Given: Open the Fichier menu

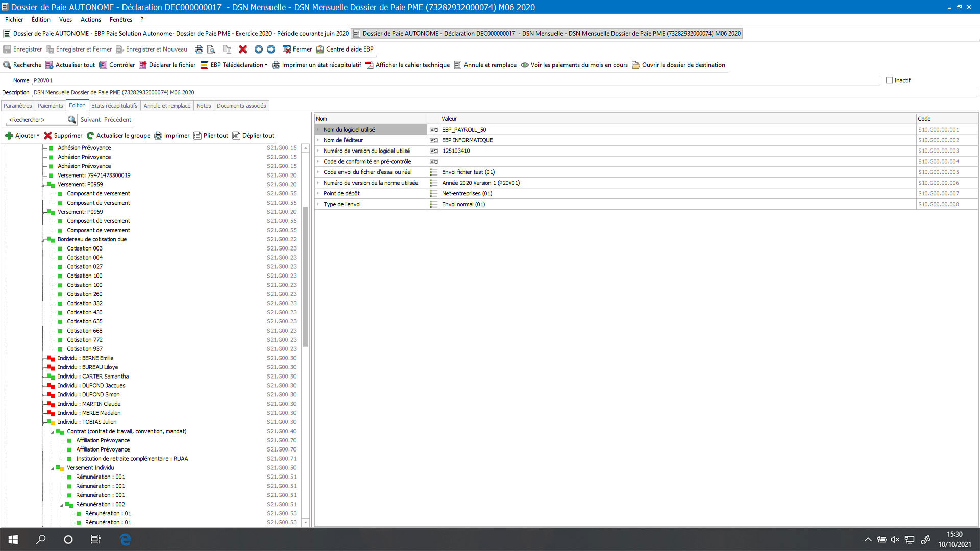Looking at the screenshot, I should point(14,19).
